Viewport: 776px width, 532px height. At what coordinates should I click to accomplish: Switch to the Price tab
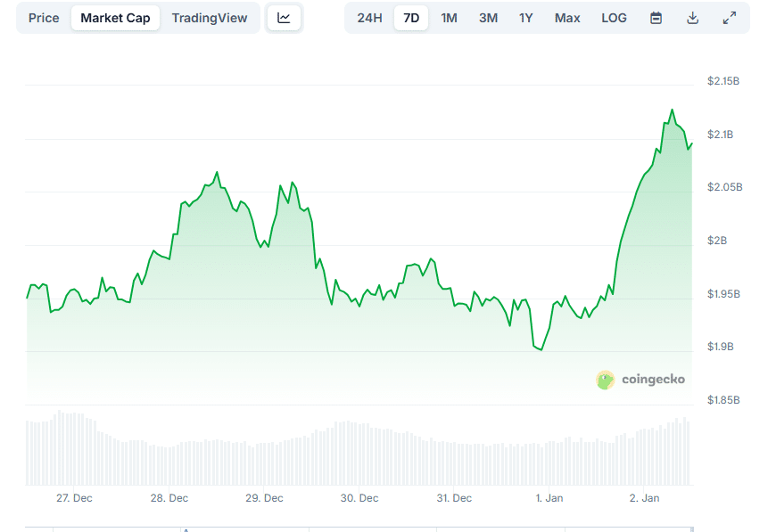pyautogui.click(x=44, y=18)
